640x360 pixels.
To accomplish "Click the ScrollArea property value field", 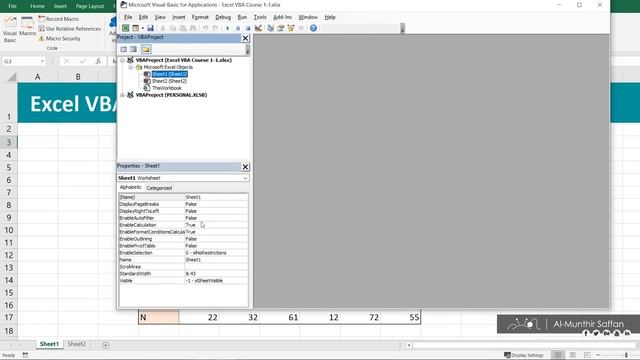I will 216,267.
